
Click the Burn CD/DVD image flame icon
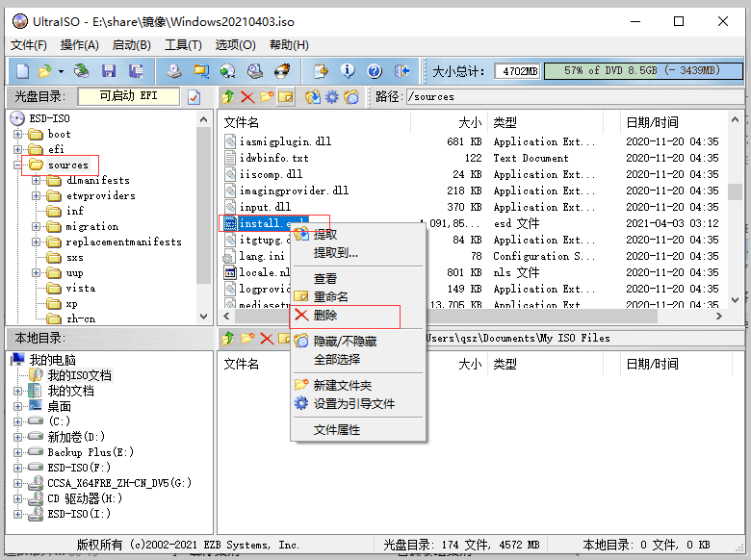coord(282,71)
